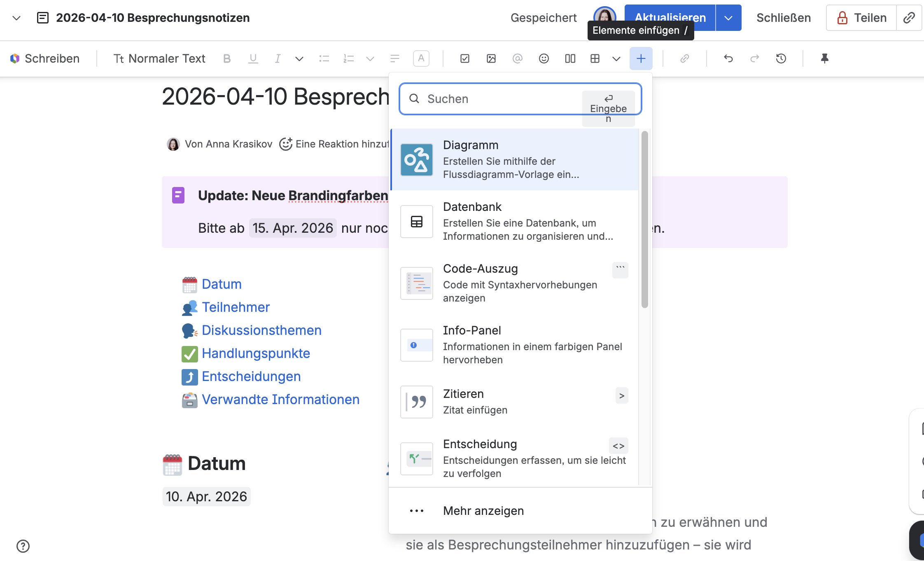Expand table options chevron

(616, 58)
